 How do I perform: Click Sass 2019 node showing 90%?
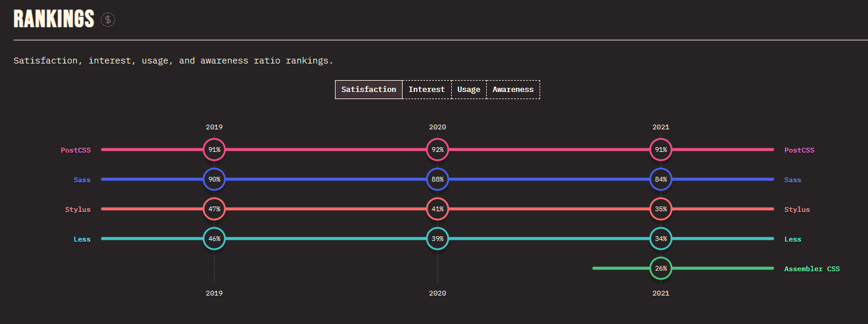pos(214,179)
